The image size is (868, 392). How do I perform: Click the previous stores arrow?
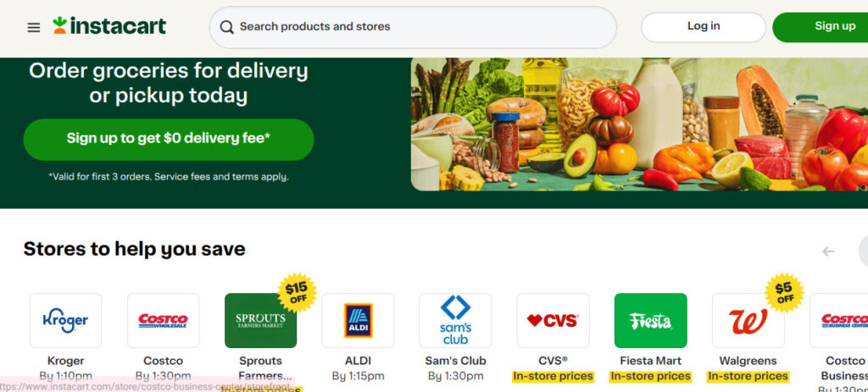[828, 251]
